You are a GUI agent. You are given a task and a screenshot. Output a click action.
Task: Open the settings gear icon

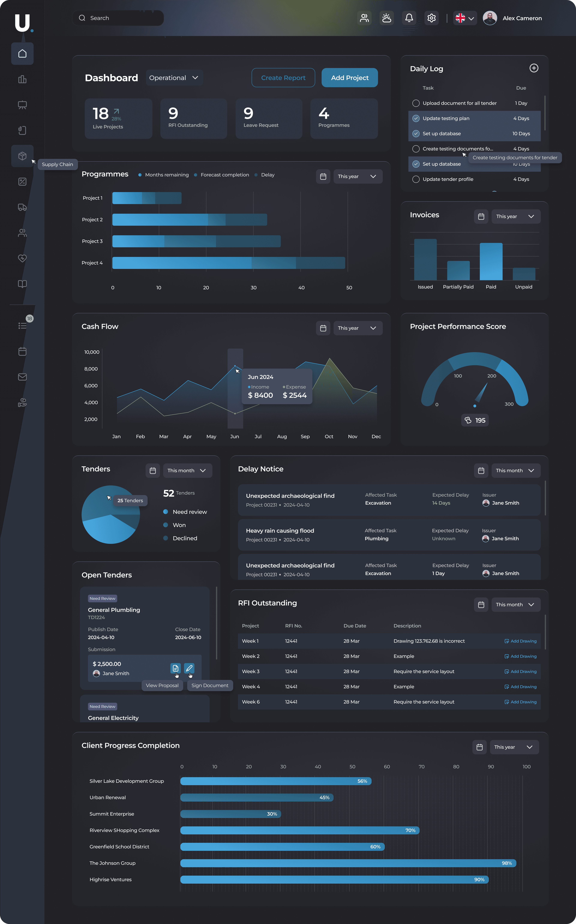(x=432, y=18)
